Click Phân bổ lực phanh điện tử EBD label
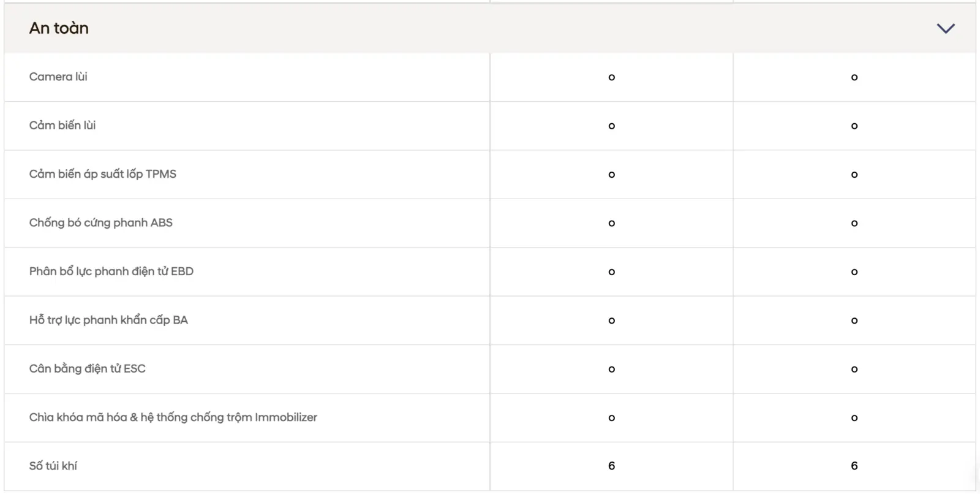The height and width of the screenshot is (494, 980). [x=111, y=272]
